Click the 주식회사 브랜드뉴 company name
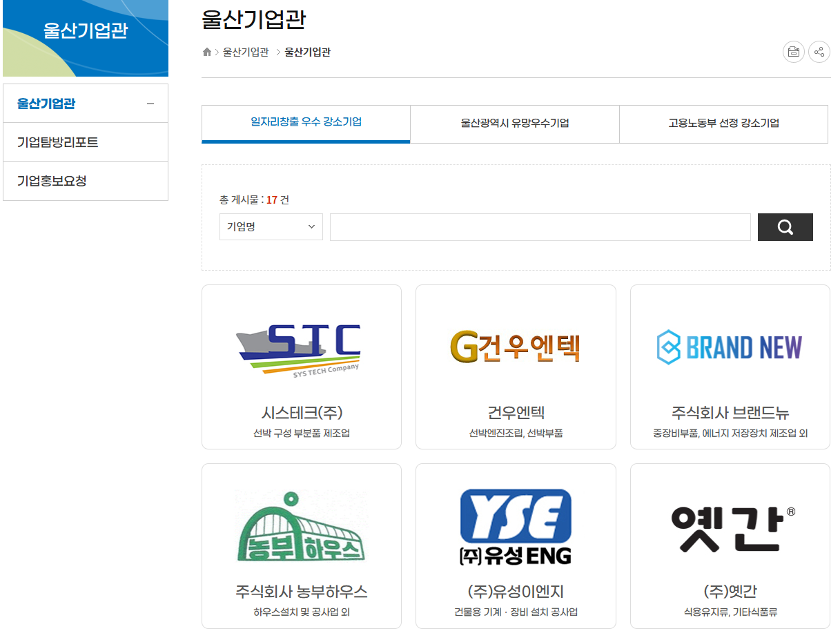Viewport: 840px width, 640px height. pyautogui.click(x=730, y=413)
